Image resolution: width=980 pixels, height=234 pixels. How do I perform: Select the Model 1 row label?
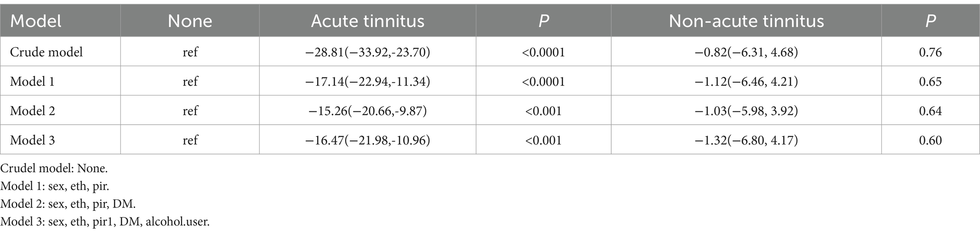tap(32, 81)
